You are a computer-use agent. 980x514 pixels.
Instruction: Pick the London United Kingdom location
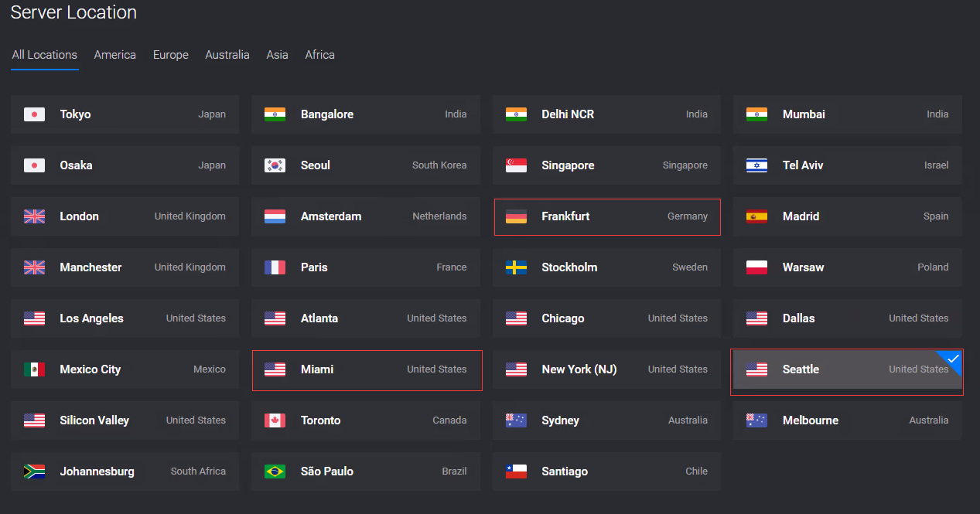(x=125, y=216)
